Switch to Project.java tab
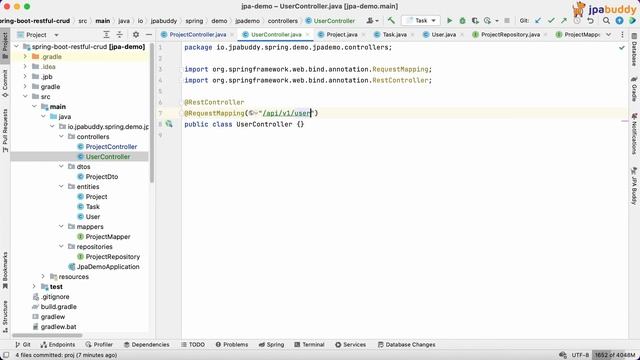The width and height of the screenshot is (640, 360). 342,35
